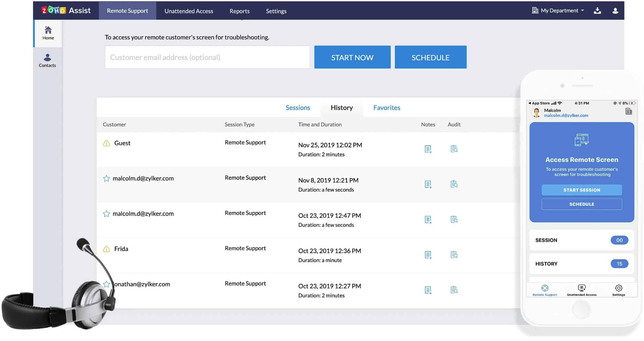Open the Contacts sidebar item
Screen dimensions: 644x341
coord(48,60)
